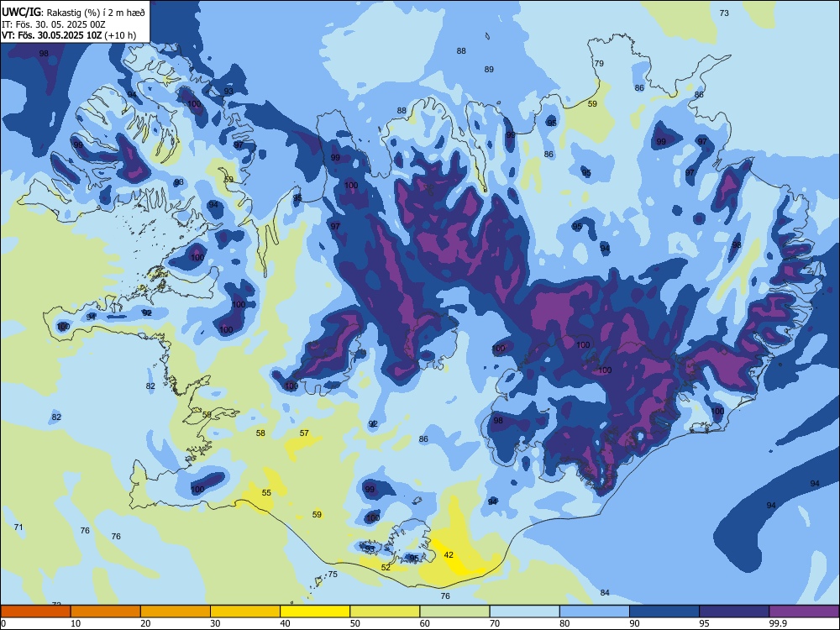Click the 'IT: Fös. 30. 05. 2025 00Z' line

pyautogui.click(x=54, y=24)
